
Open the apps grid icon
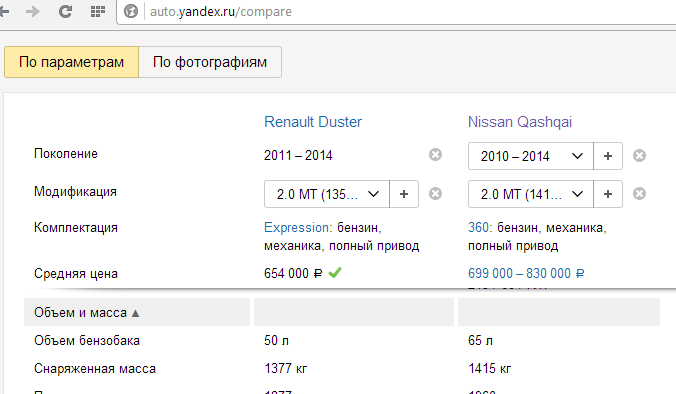pyautogui.click(x=98, y=11)
